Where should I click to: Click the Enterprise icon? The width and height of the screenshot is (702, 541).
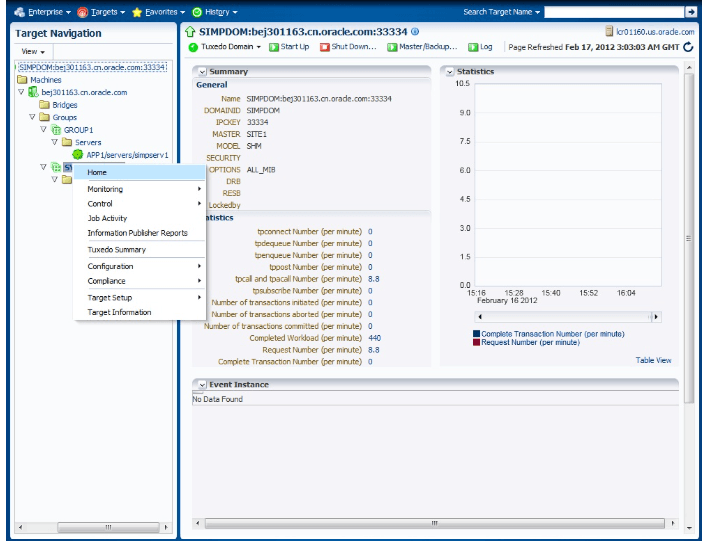19,13
